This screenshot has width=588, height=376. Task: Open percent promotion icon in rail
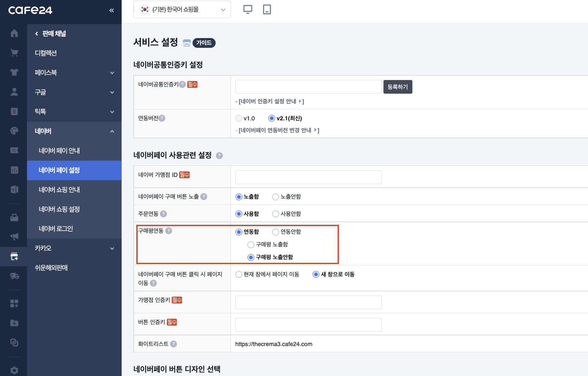coord(14,150)
